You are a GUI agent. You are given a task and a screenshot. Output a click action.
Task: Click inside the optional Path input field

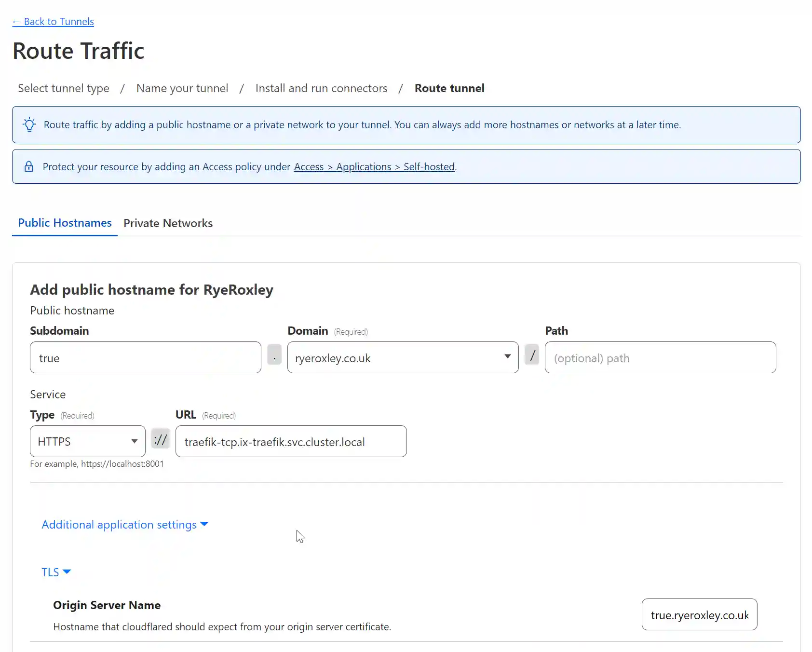pos(660,357)
